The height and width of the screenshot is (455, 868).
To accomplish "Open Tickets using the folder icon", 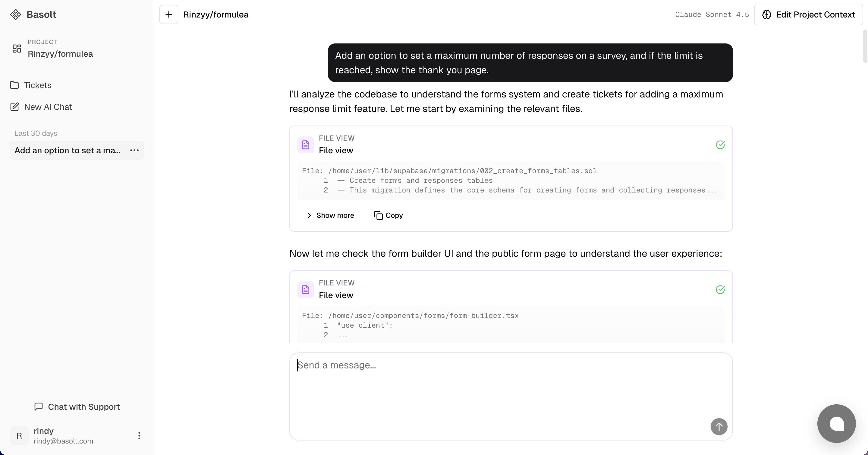I will 14,85.
